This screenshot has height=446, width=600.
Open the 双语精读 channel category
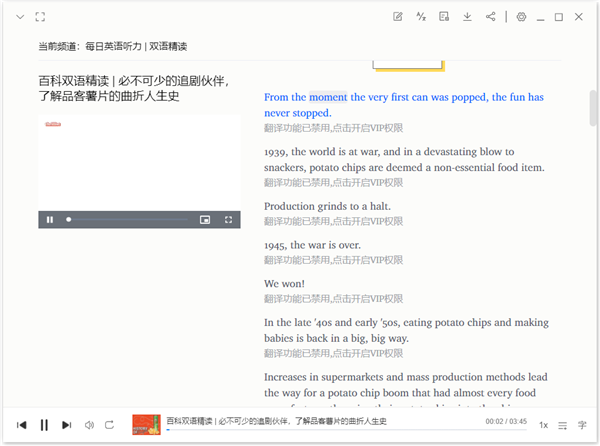click(x=168, y=47)
